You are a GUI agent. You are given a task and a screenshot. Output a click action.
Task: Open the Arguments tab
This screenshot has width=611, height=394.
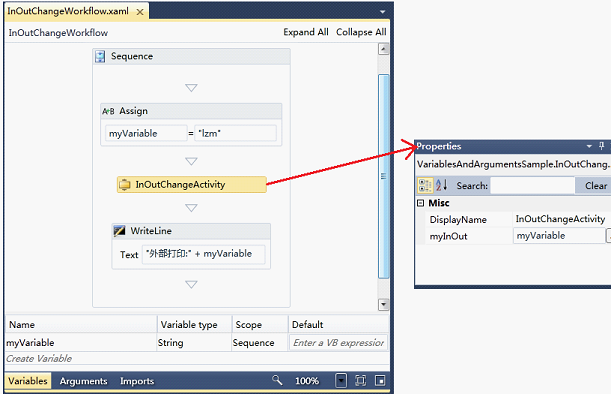pyautogui.click(x=83, y=381)
